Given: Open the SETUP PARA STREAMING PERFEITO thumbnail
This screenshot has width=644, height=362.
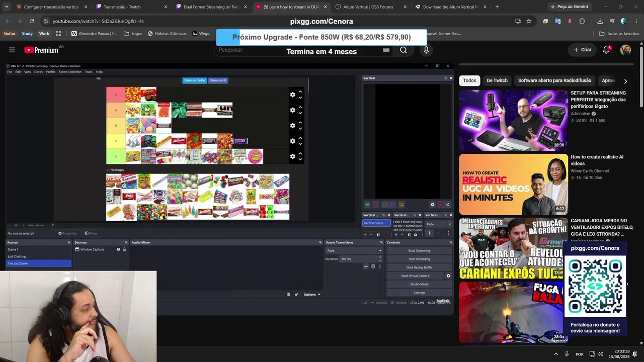Looking at the screenshot, I should pos(513,121).
